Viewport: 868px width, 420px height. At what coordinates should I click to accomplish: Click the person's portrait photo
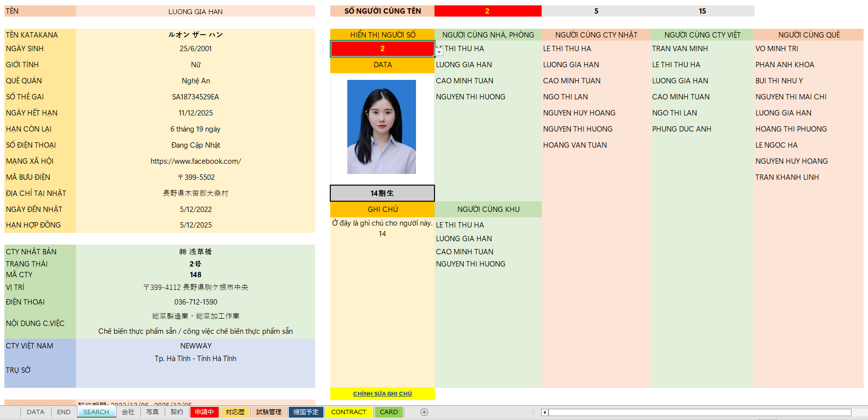click(x=381, y=127)
